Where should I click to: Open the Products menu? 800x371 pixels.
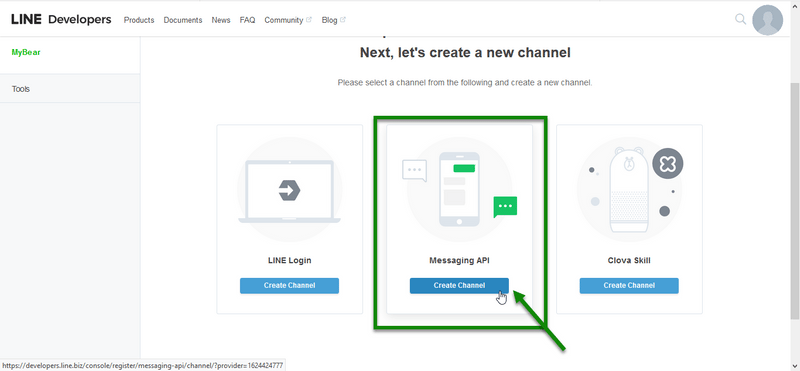point(139,20)
